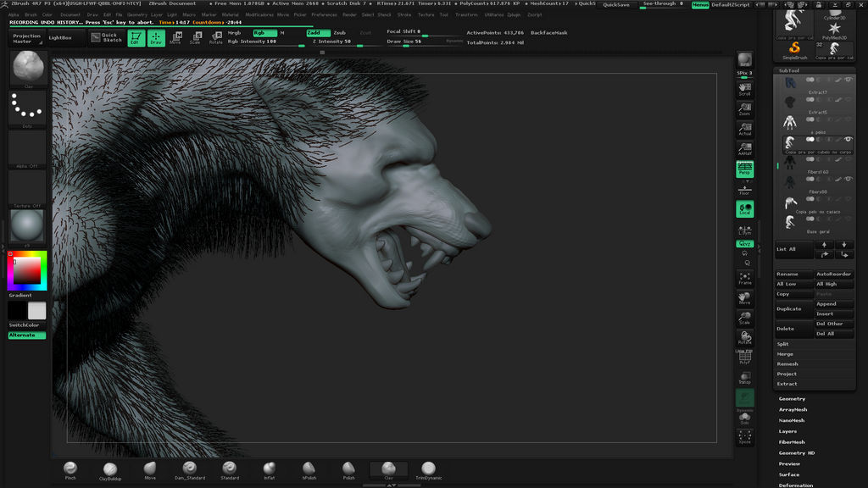
Task: Click the Frame icon in right shelf
Action: click(744, 278)
